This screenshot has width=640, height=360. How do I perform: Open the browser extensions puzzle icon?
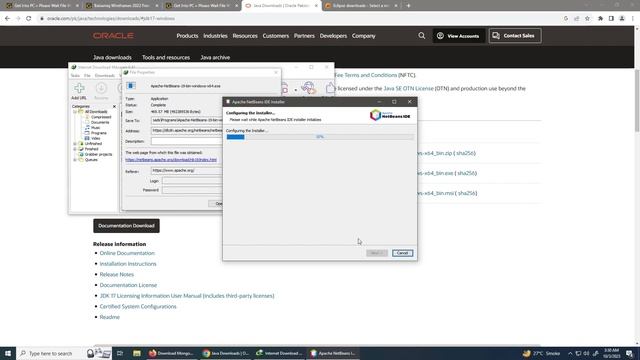pos(600,18)
